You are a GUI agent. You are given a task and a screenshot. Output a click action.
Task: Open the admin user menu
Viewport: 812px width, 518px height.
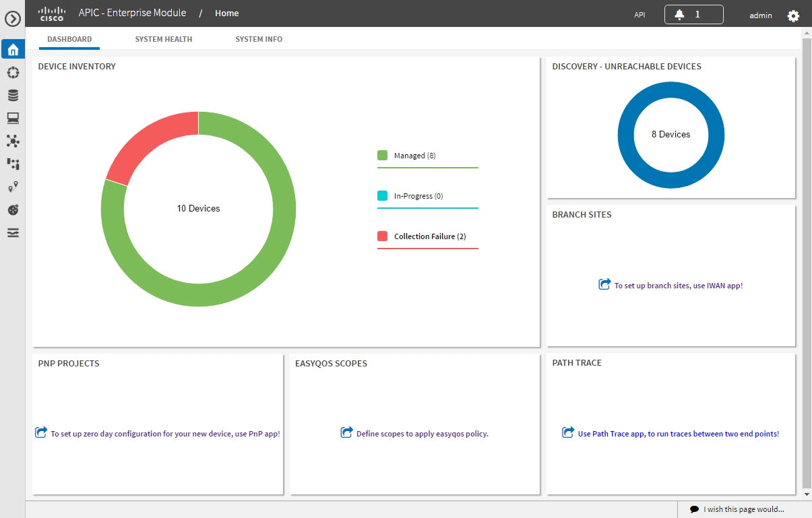pos(761,15)
